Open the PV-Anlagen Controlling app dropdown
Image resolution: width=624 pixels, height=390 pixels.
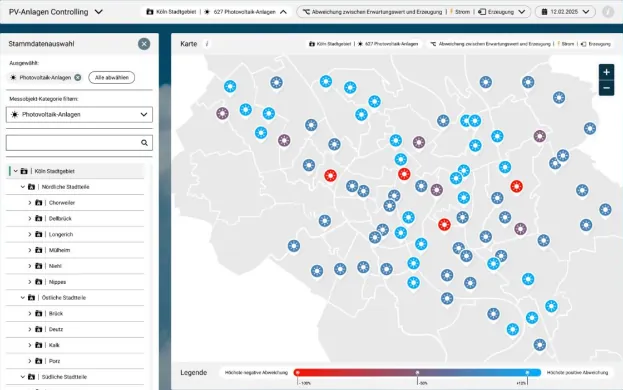click(x=99, y=12)
